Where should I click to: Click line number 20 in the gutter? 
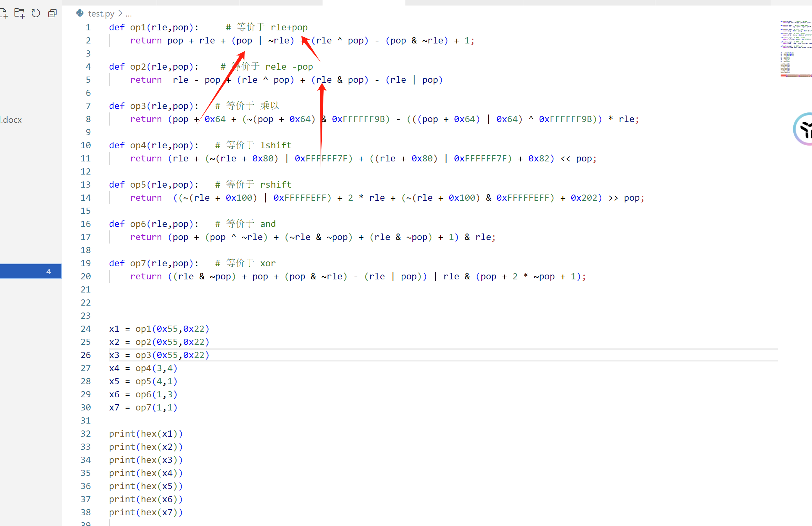[86, 276]
